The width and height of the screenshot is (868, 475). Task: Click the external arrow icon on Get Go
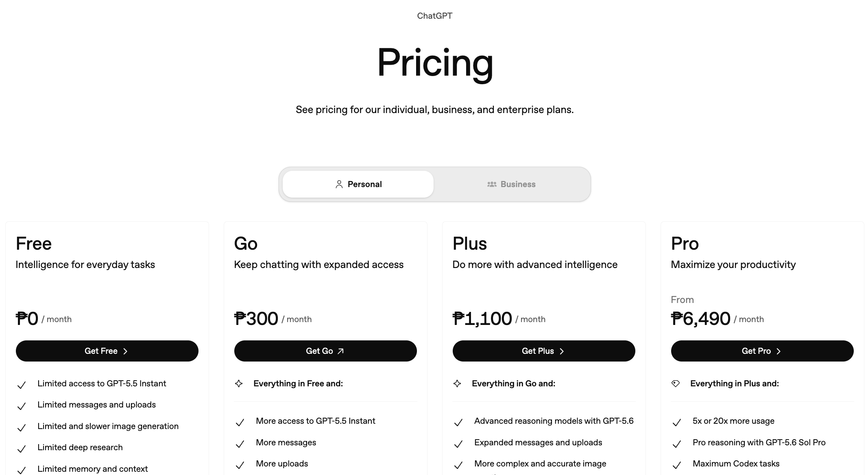coord(341,351)
